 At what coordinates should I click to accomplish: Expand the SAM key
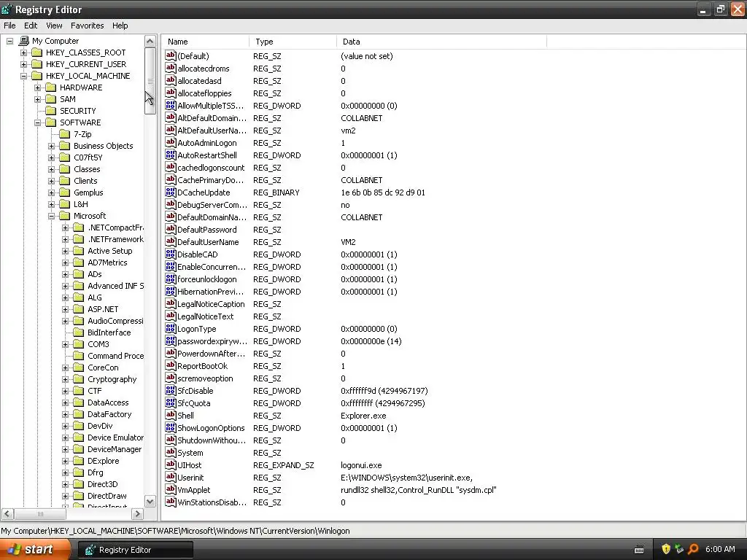37,99
